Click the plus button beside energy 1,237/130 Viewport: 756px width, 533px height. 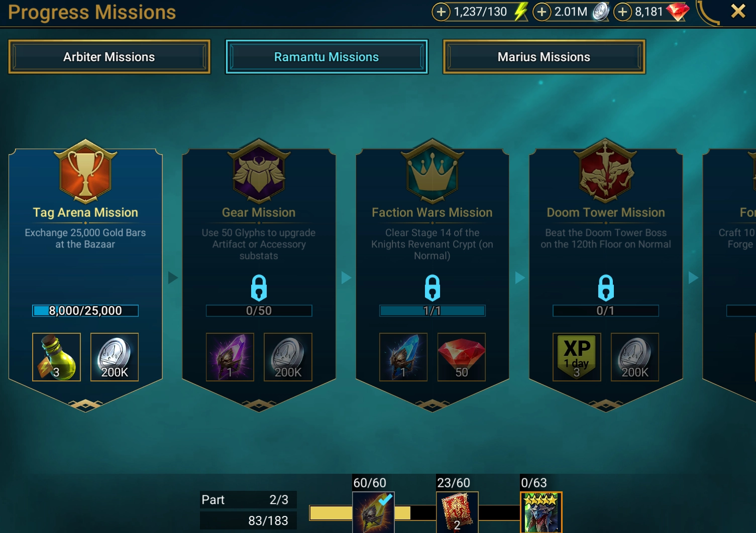tap(441, 12)
